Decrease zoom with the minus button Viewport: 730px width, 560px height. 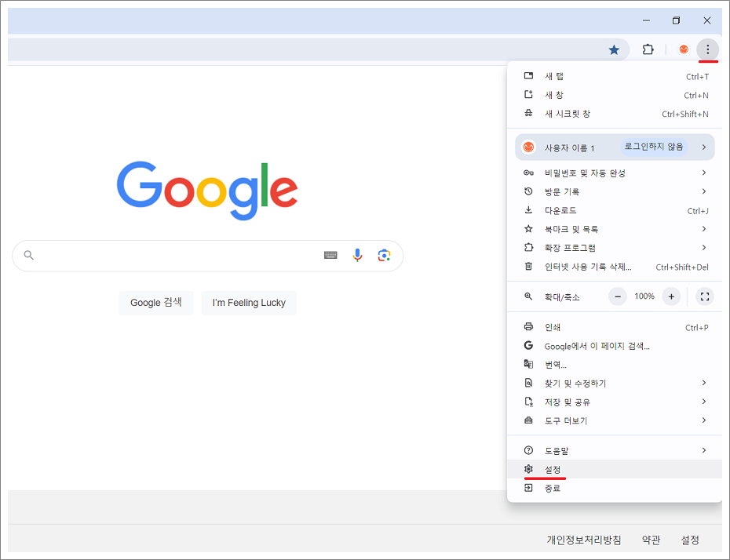[x=618, y=296]
